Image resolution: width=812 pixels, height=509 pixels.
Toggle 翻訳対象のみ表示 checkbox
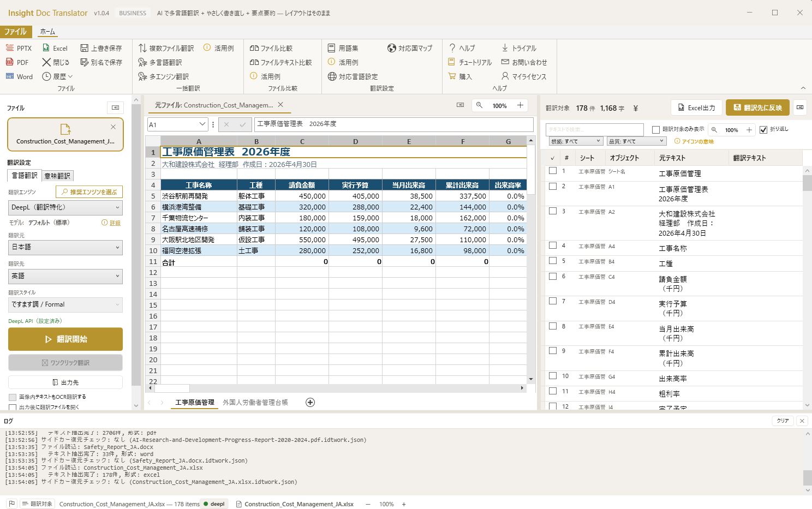coord(656,129)
